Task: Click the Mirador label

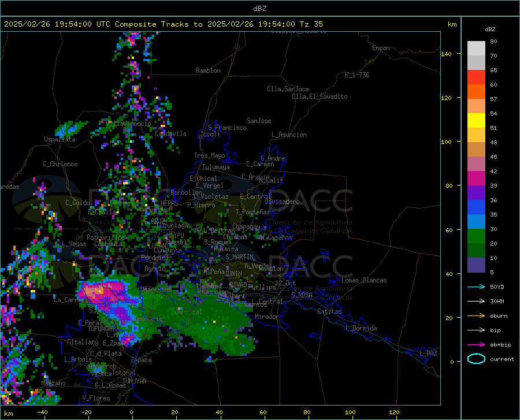Action: 266,317
